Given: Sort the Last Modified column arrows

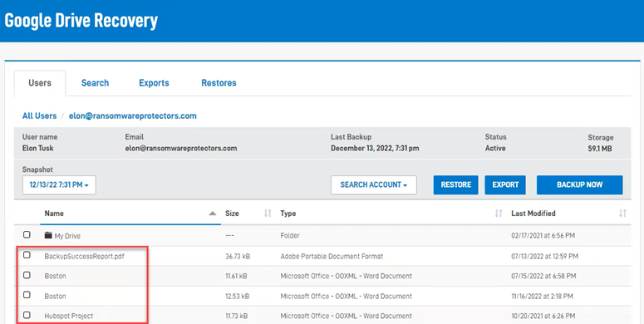Looking at the screenshot, I should pyautogui.click(x=622, y=214).
